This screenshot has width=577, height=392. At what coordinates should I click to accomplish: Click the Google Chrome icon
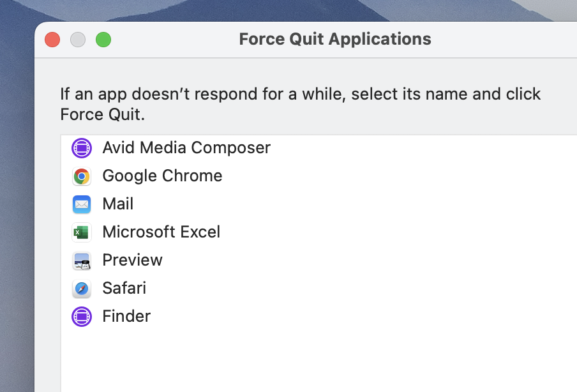tap(82, 176)
